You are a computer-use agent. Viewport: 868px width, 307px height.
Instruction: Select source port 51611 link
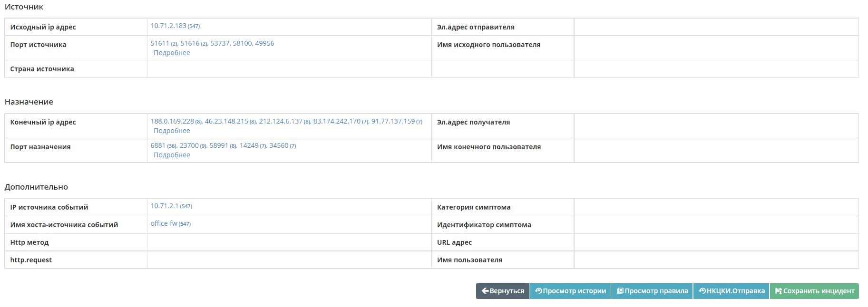(x=160, y=43)
